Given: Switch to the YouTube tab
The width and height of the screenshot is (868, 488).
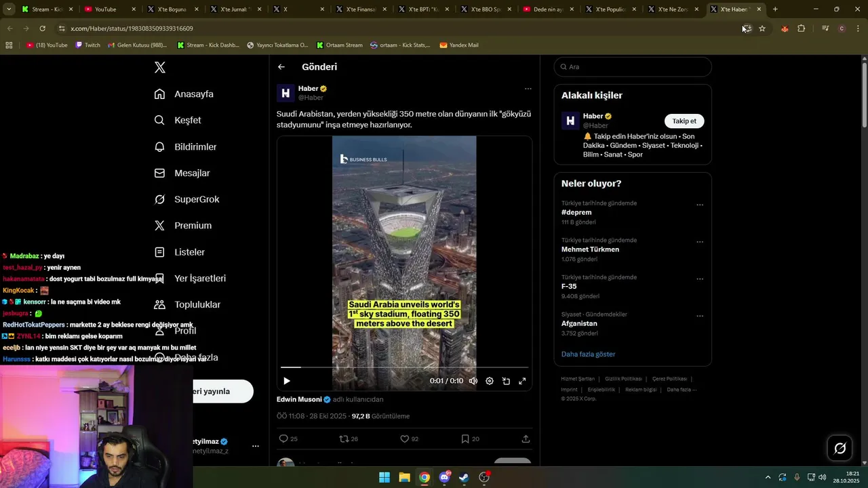Looking at the screenshot, I should [109, 9].
